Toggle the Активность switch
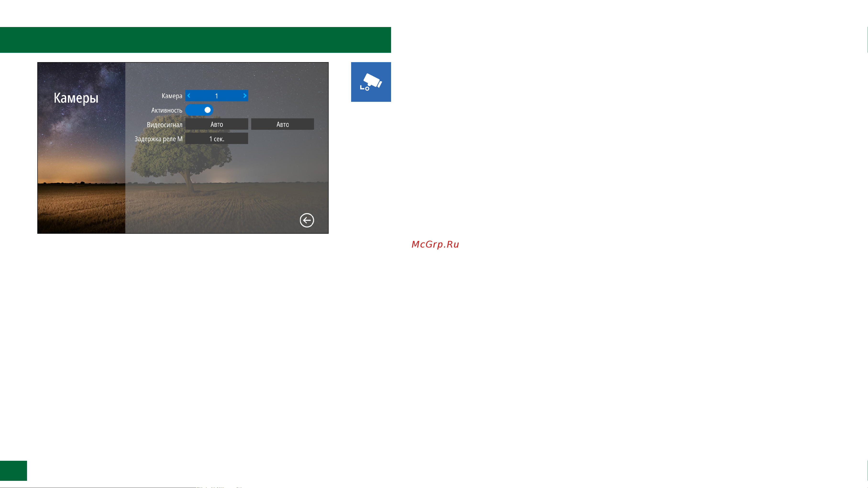 199,110
